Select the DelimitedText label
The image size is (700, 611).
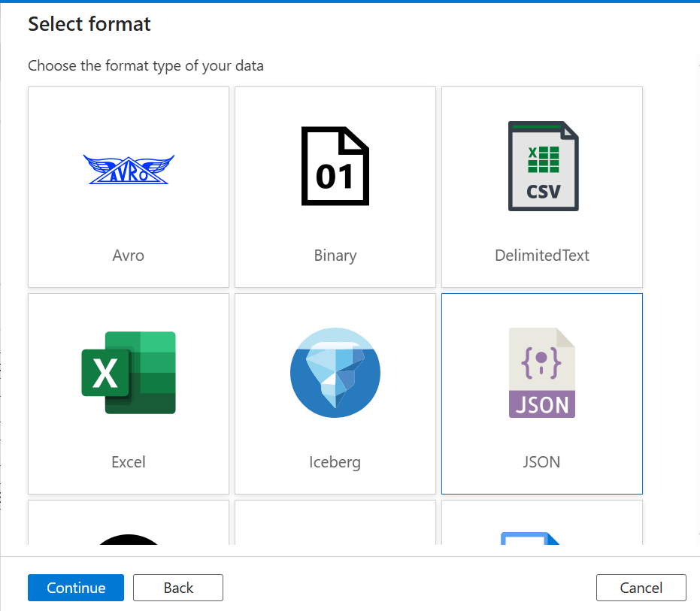pyautogui.click(x=542, y=256)
